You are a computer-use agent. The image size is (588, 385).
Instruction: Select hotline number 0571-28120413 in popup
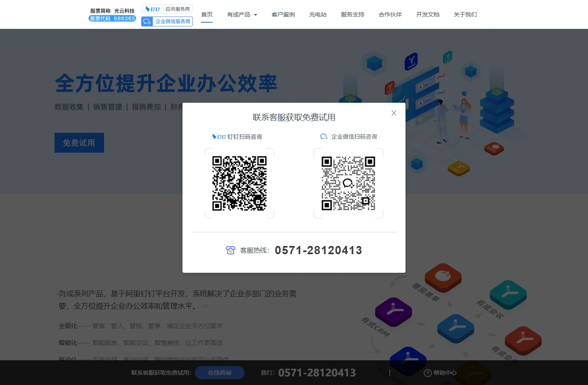pos(318,250)
